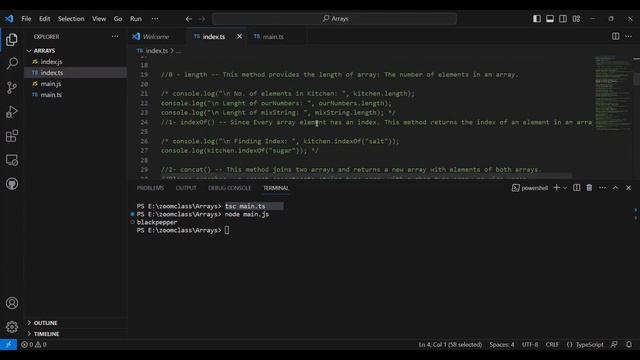Select the index.ts editor tab
Screen dimensions: 640x360
pos(213,36)
